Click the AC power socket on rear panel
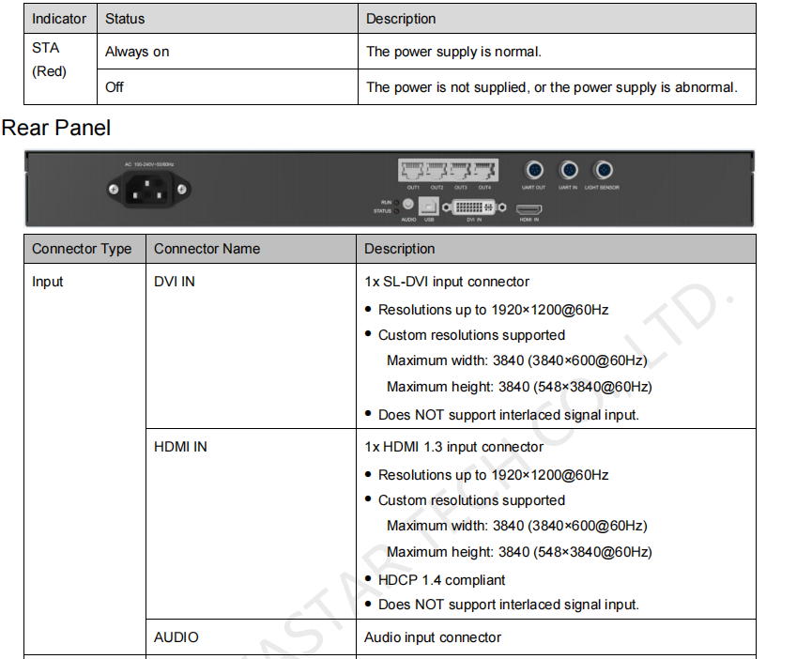The height and width of the screenshot is (659, 812). (x=146, y=191)
